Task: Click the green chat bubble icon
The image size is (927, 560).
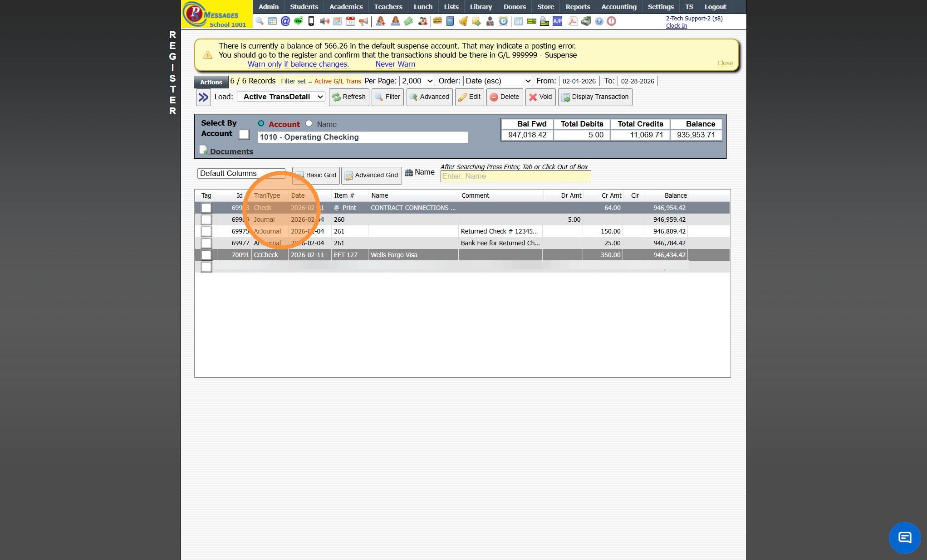Action: tap(298, 21)
